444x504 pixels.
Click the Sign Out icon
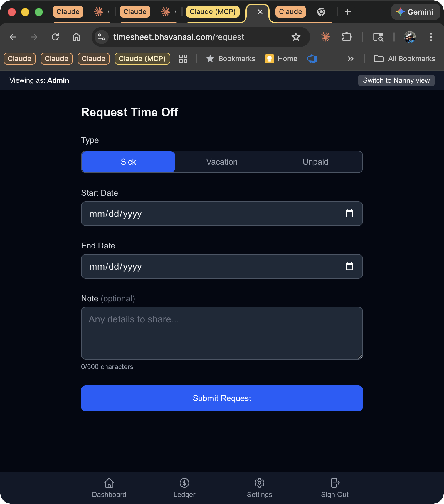[335, 483]
